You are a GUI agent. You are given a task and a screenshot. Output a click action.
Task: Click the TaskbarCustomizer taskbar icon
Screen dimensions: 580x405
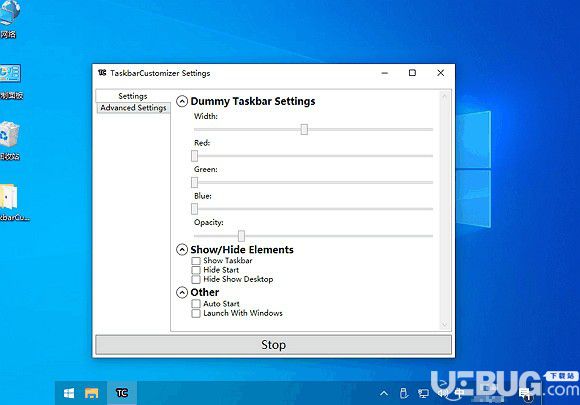click(122, 393)
